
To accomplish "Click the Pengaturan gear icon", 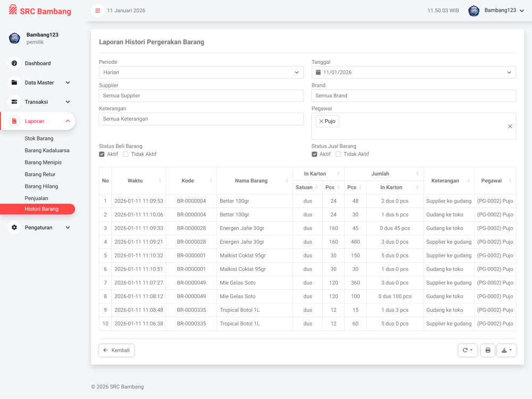I will click(14, 227).
